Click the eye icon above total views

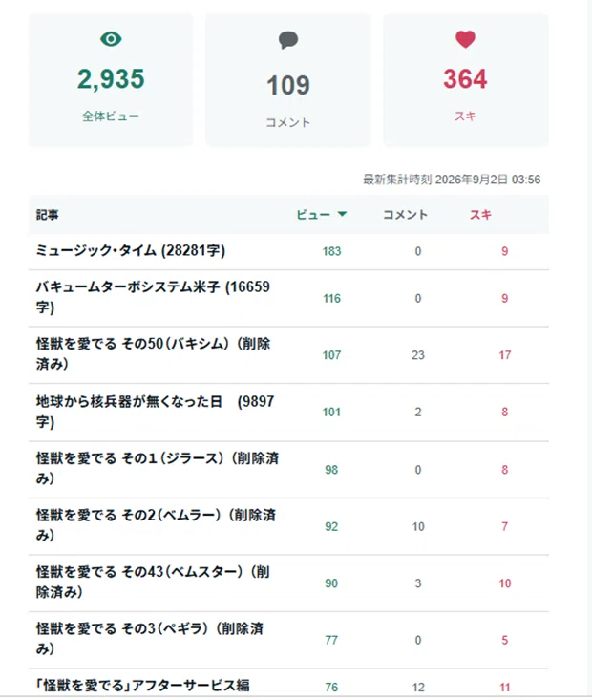pos(111,39)
